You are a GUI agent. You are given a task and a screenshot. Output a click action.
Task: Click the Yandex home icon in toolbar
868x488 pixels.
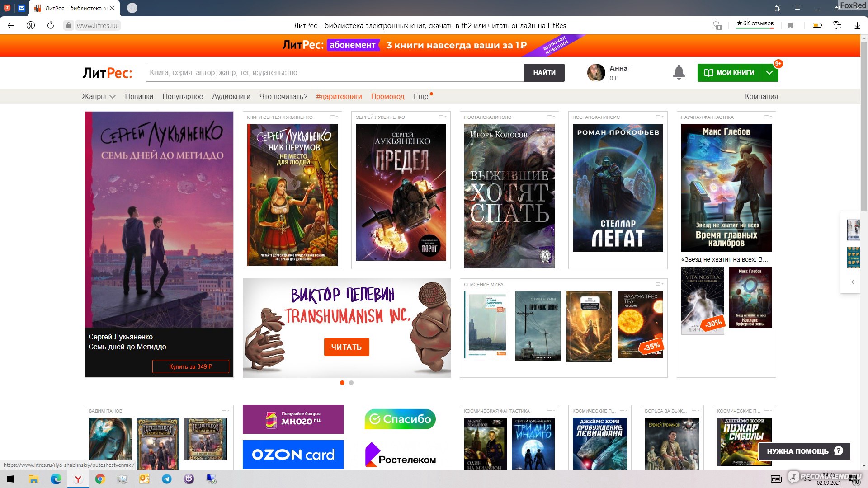[31, 25]
